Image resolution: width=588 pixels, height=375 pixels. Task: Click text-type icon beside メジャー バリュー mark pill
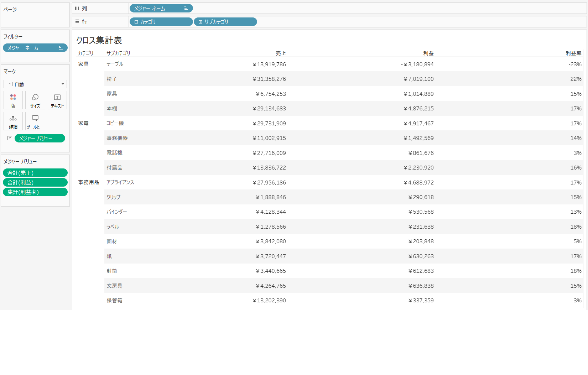click(10, 138)
